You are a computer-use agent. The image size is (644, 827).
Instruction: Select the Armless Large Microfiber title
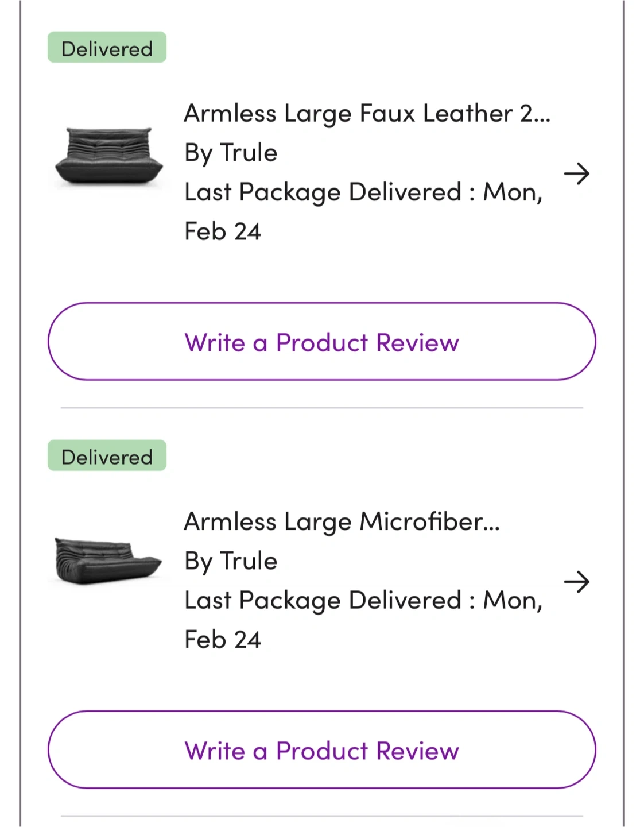342,522
